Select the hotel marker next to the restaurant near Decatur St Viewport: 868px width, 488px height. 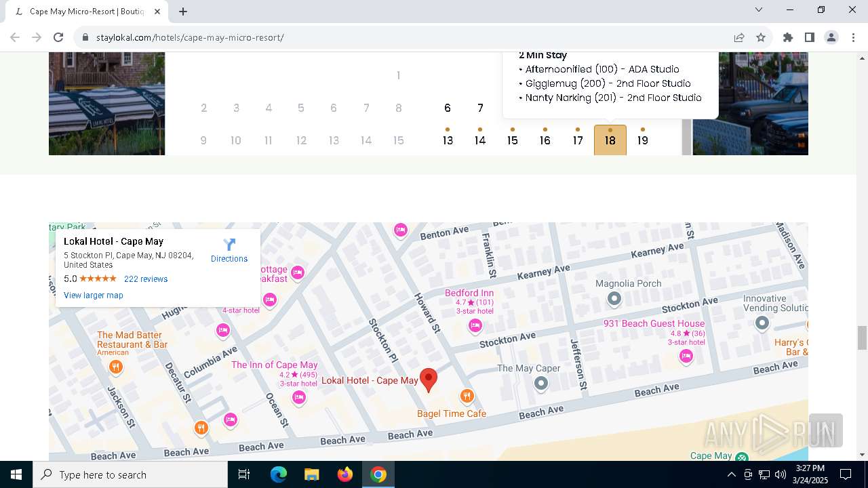pos(231,420)
